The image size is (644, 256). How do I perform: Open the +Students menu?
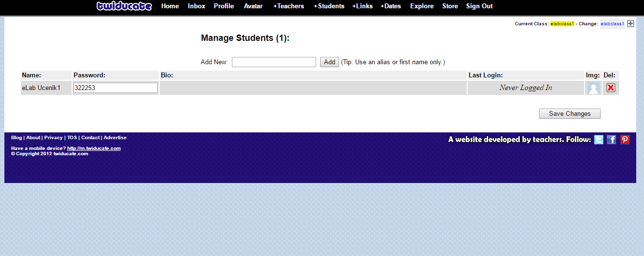(x=329, y=6)
